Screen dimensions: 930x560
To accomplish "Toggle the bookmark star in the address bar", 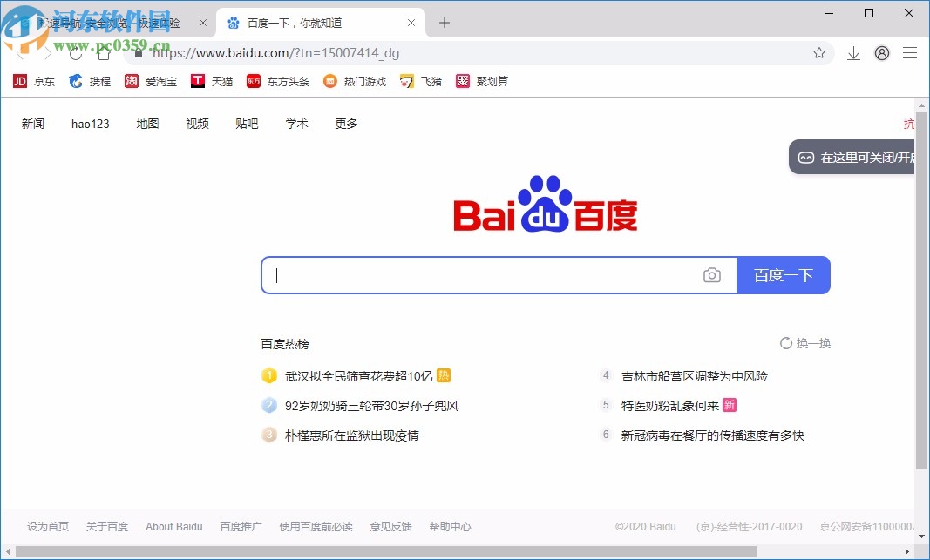I will point(819,53).
